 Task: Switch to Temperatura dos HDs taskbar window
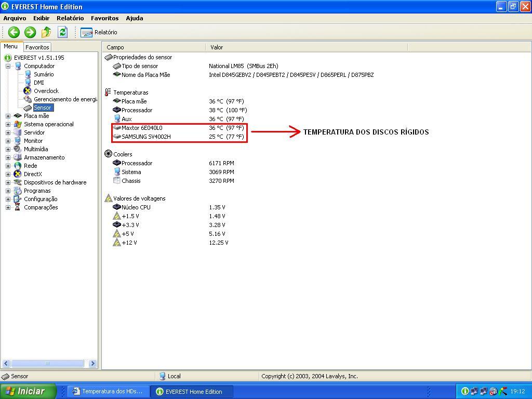[109, 391]
